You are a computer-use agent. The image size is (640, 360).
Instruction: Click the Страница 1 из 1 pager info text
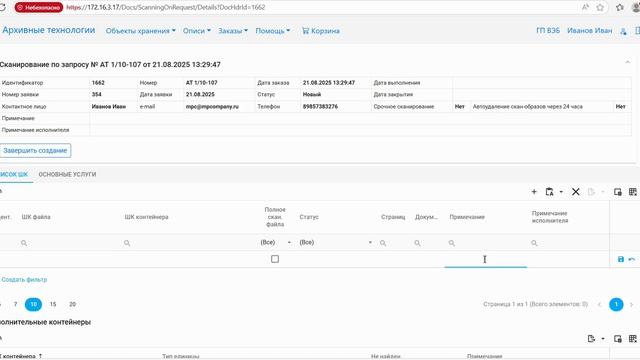click(x=536, y=304)
